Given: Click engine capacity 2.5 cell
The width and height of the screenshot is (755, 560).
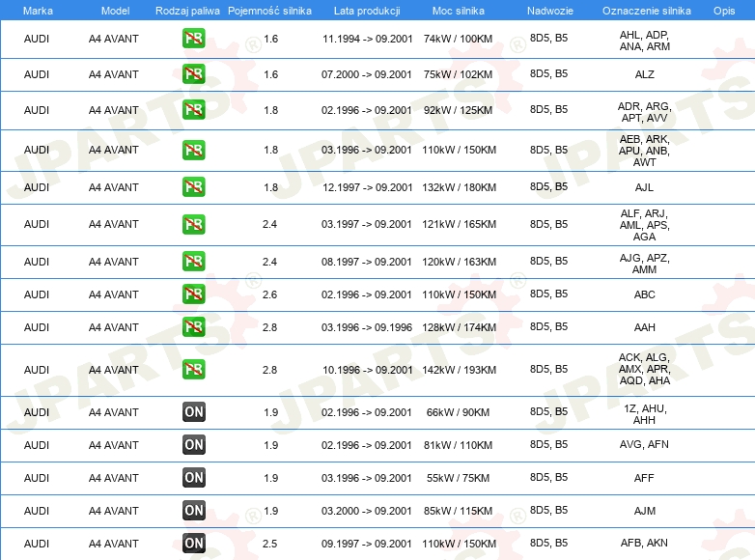Looking at the screenshot, I should pos(269,544).
